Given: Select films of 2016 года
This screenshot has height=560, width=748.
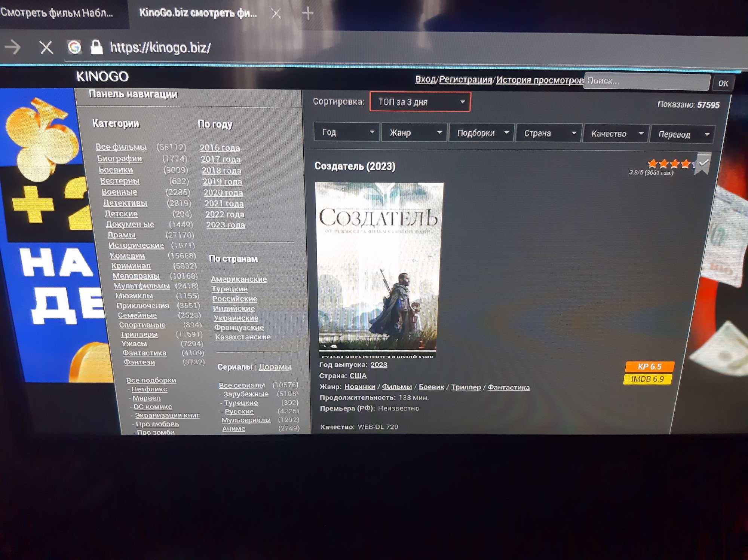Looking at the screenshot, I should pos(220,148).
